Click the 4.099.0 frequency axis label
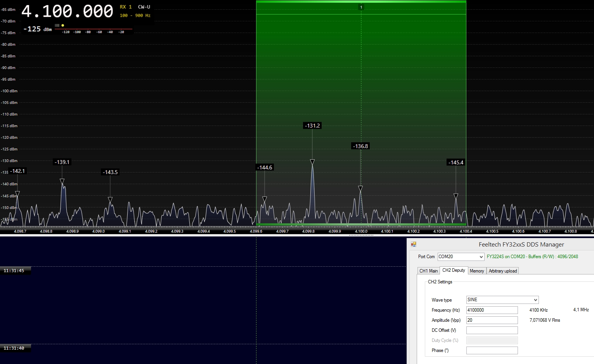Viewport: 594px width, 364px height. pos(99,231)
